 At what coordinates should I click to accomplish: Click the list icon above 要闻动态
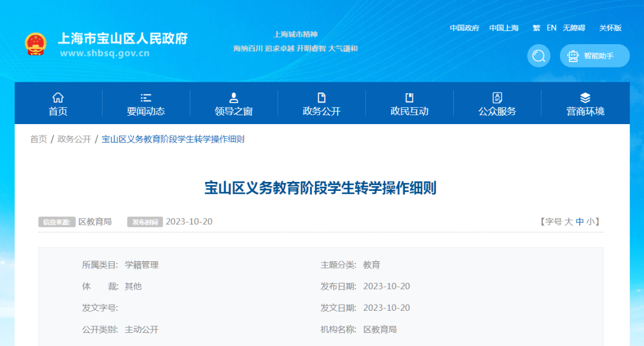145,98
